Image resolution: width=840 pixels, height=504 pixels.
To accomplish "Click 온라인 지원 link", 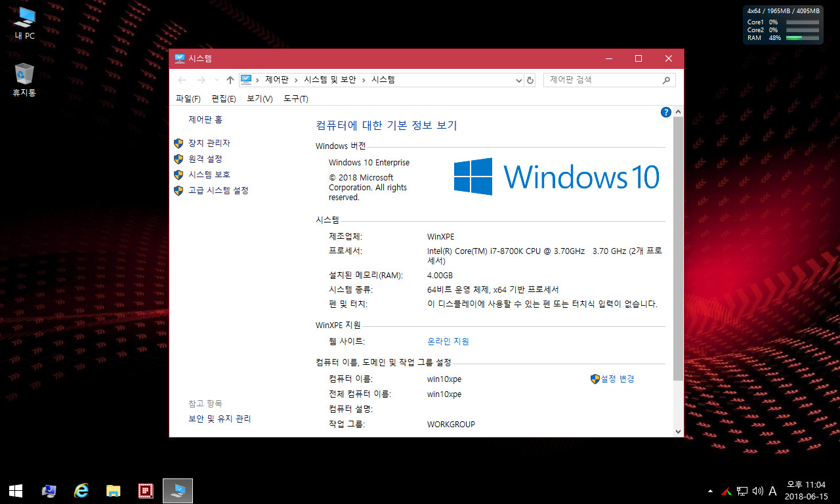I will [448, 341].
